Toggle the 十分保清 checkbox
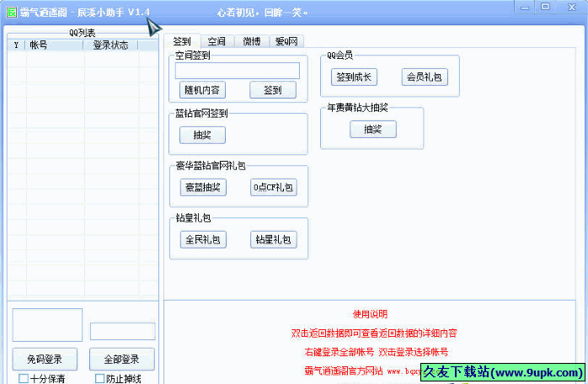 pos(24,378)
